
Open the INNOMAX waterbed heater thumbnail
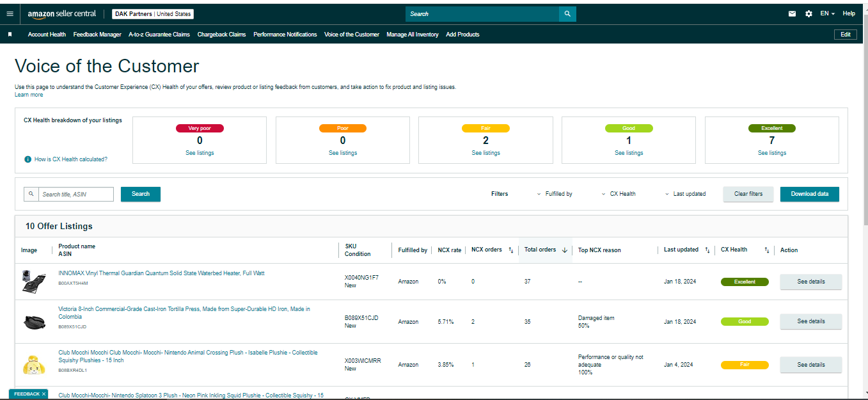pyautogui.click(x=33, y=282)
